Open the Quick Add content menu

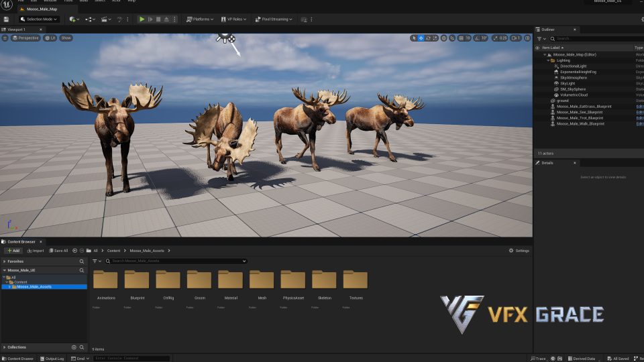pyautogui.click(x=74, y=19)
